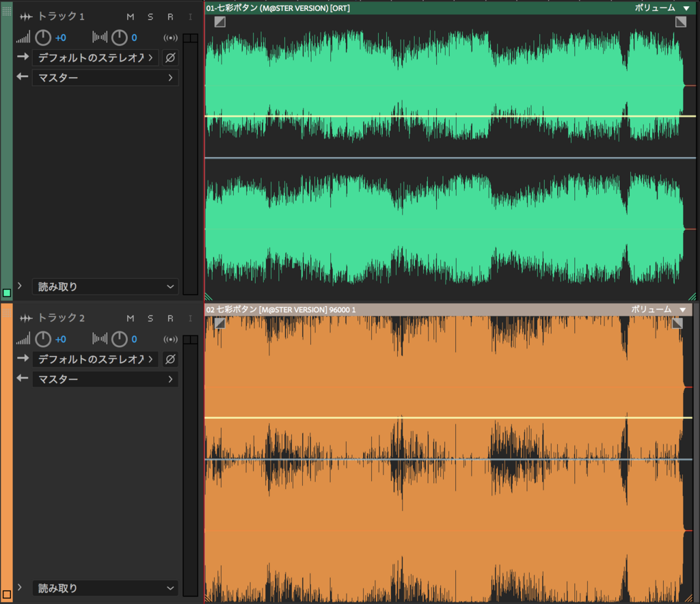The width and height of the screenshot is (700, 604).
Task: Click the Track 2 pan knob
Action: [x=119, y=339]
